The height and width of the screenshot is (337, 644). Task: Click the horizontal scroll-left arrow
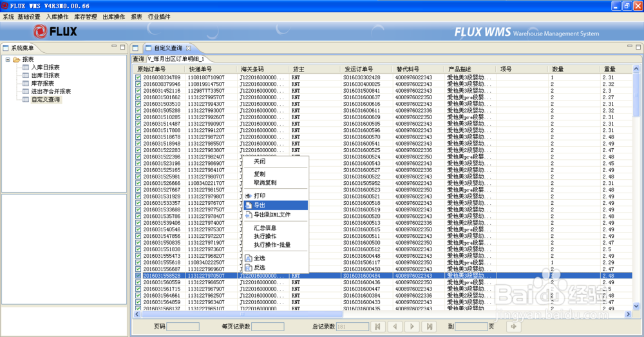137,314
